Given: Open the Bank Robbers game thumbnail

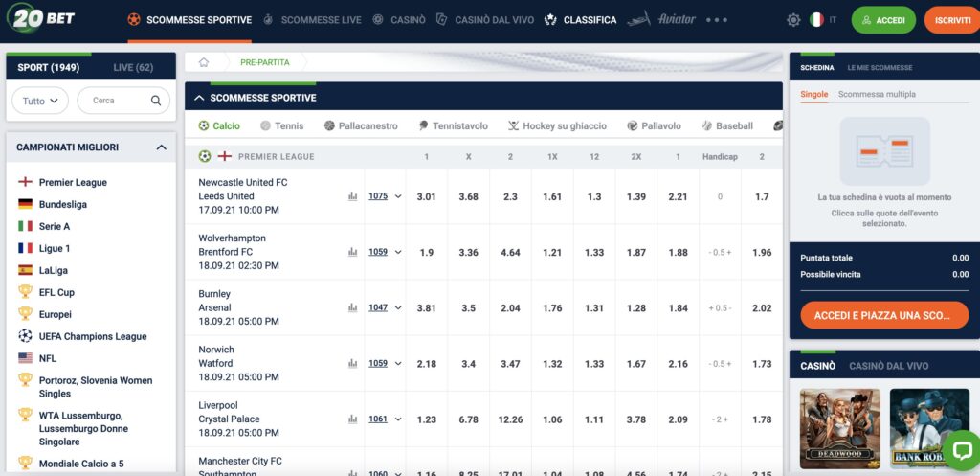Looking at the screenshot, I should pyautogui.click(x=929, y=428).
